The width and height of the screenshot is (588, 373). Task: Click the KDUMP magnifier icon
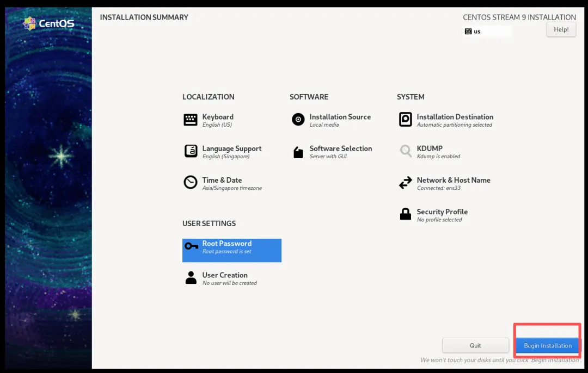pyautogui.click(x=406, y=151)
